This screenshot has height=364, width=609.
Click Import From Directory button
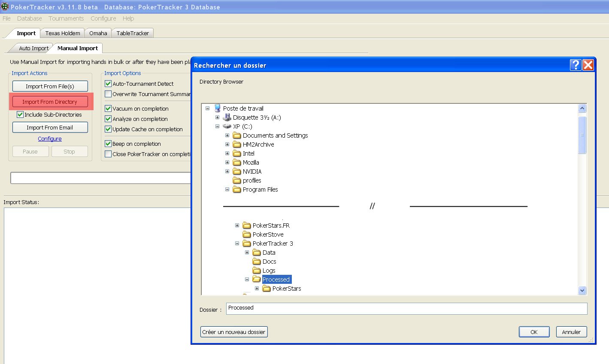50,102
